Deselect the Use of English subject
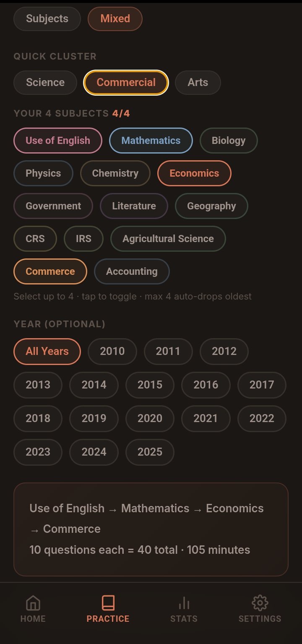302x644 pixels. 58,141
